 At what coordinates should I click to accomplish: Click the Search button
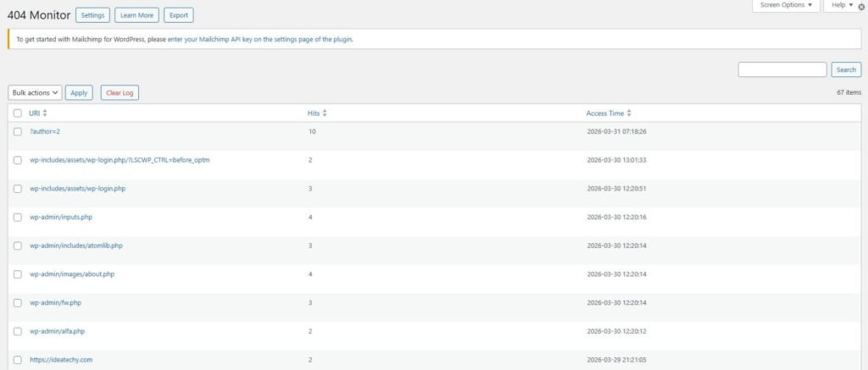(x=846, y=69)
